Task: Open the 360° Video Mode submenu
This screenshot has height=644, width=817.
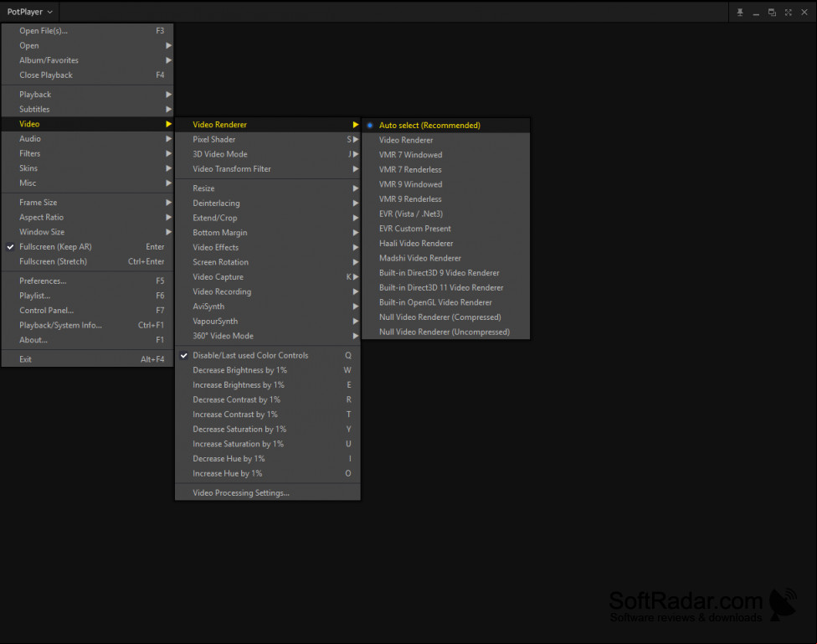Action: pyautogui.click(x=268, y=336)
